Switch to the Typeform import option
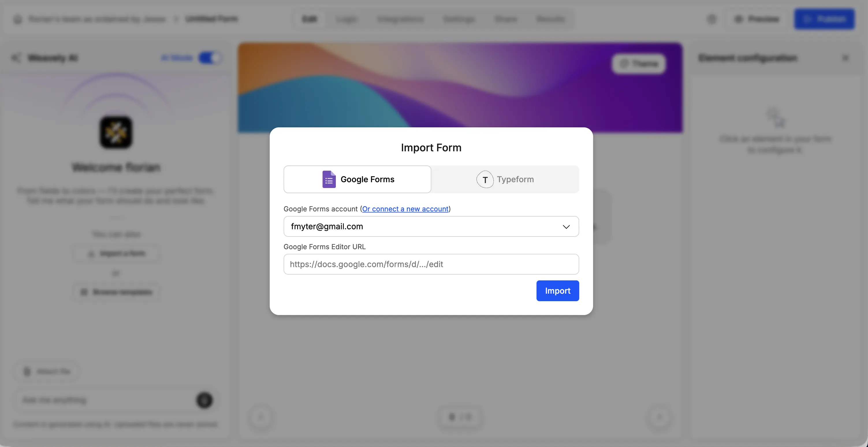This screenshot has height=447, width=868. click(x=505, y=179)
